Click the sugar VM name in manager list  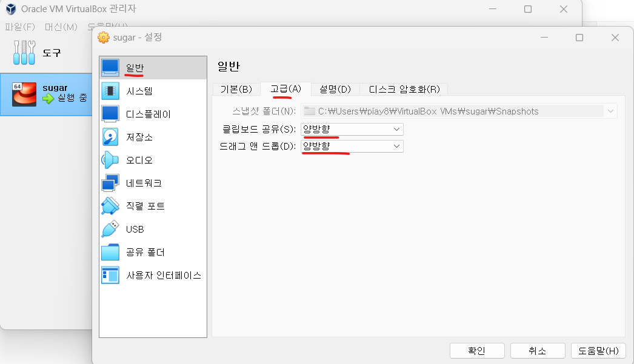[x=55, y=88]
